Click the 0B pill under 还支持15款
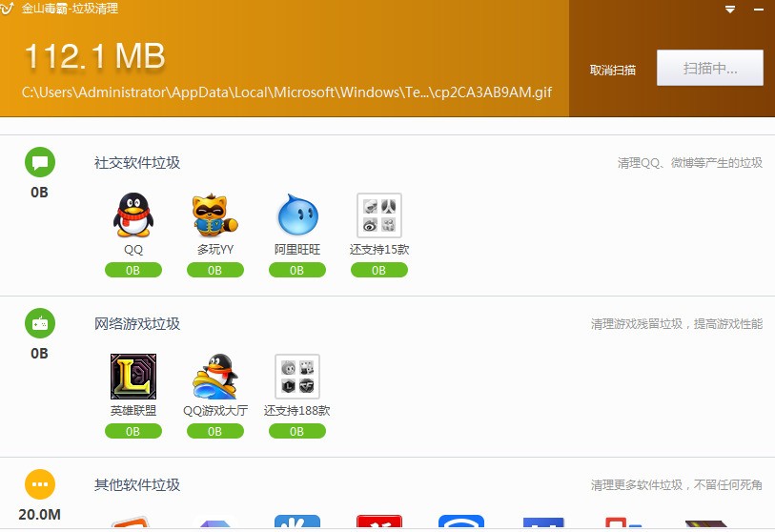 pos(379,270)
